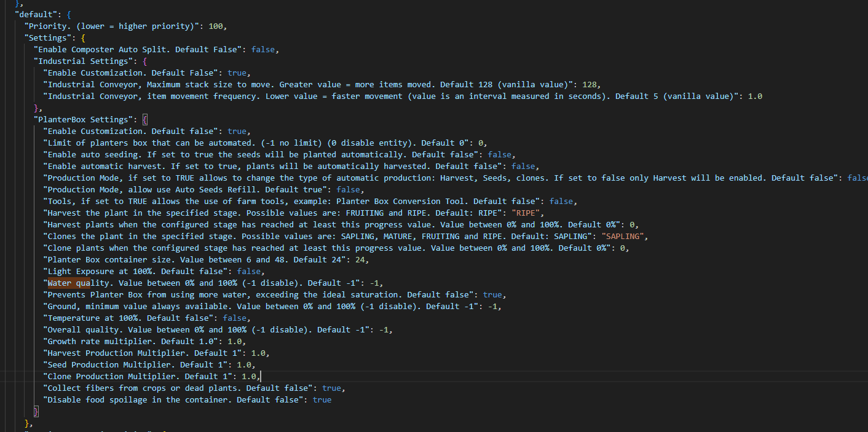Click the false value of "Enable auto seeding"

pyautogui.click(x=499, y=154)
